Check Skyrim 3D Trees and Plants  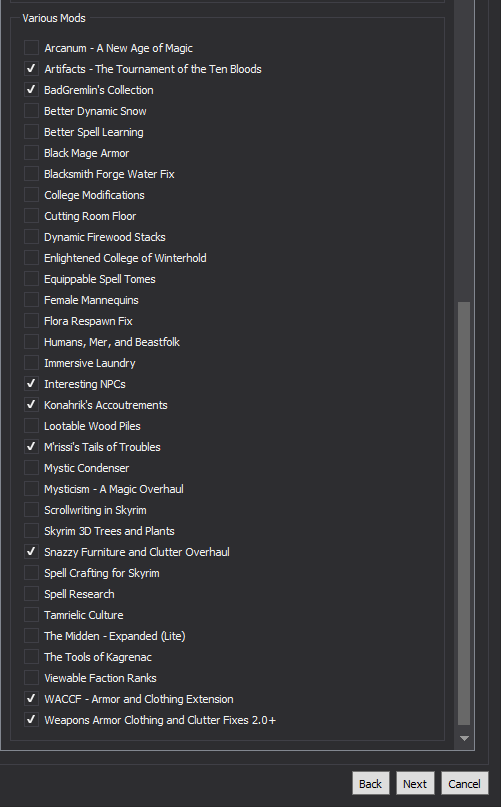coord(31,531)
